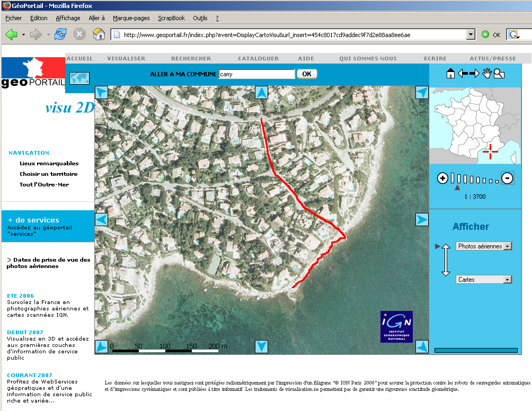Viewport: 532px width, 411px height.
Task: Open the Outils menu
Action: coord(200,18)
